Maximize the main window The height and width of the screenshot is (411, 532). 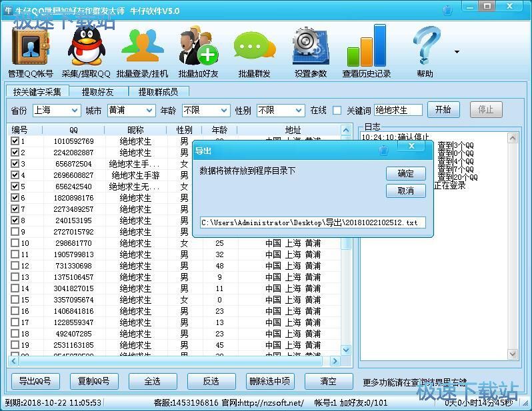pos(488,6)
